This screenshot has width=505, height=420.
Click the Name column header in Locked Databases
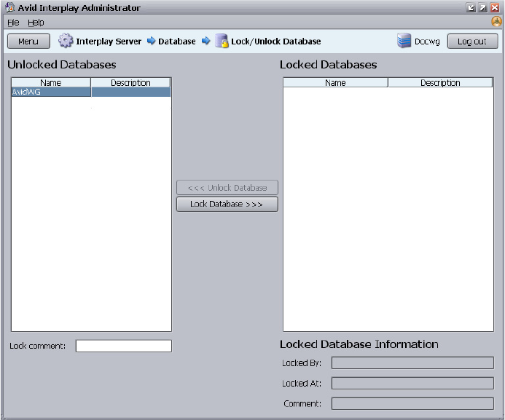point(335,83)
